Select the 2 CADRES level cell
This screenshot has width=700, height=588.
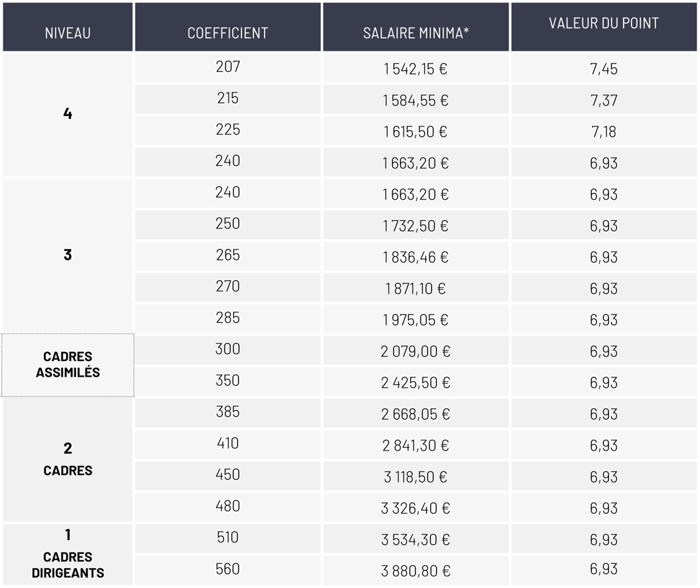[68, 459]
